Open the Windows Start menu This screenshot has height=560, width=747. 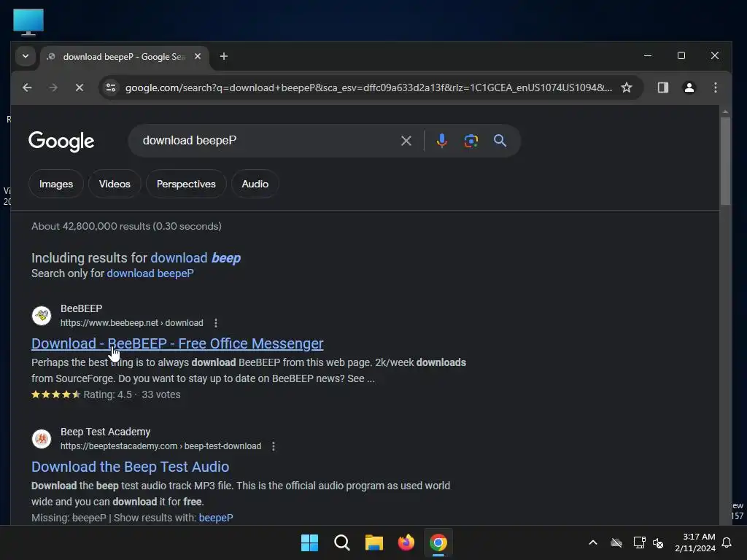click(x=309, y=542)
